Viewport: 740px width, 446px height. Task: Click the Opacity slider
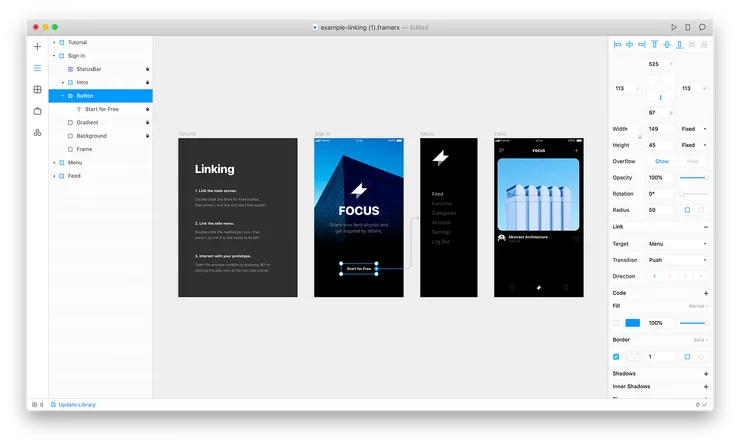click(694, 178)
